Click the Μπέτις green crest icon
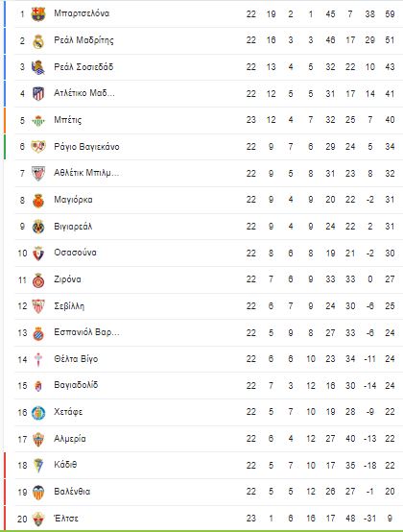Viewport: 403px width, 532px height. pos(38,120)
